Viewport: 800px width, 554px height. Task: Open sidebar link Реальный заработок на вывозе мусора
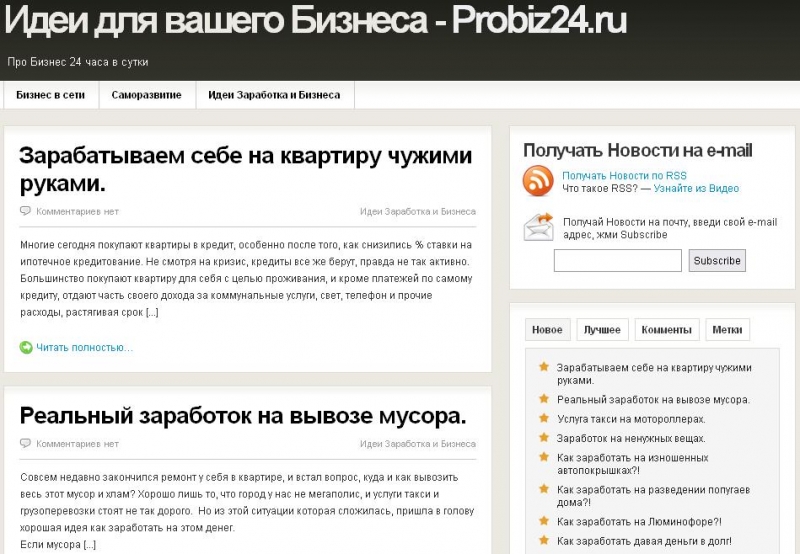click(x=654, y=399)
